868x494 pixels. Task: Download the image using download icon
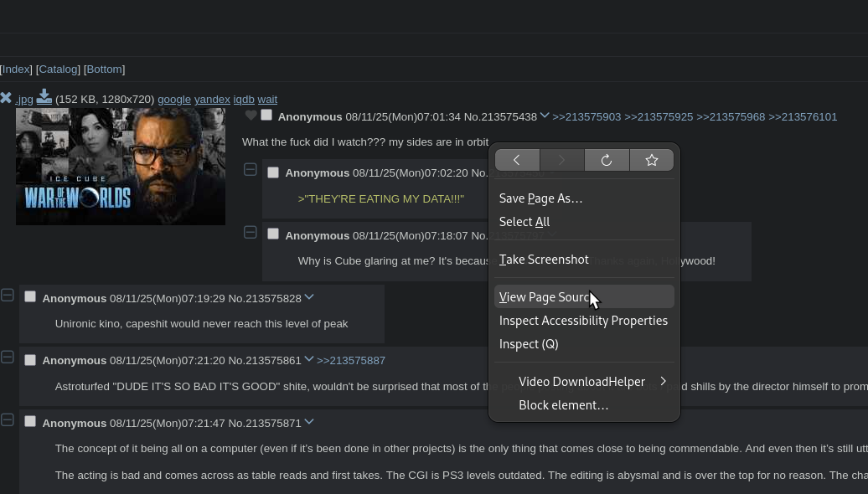[44, 97]
